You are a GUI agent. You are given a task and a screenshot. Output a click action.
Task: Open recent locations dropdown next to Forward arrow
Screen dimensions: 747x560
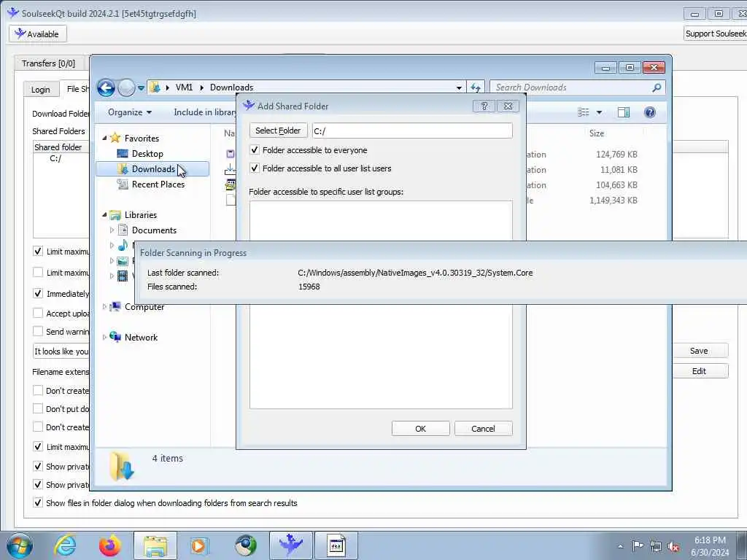[141, 87]
